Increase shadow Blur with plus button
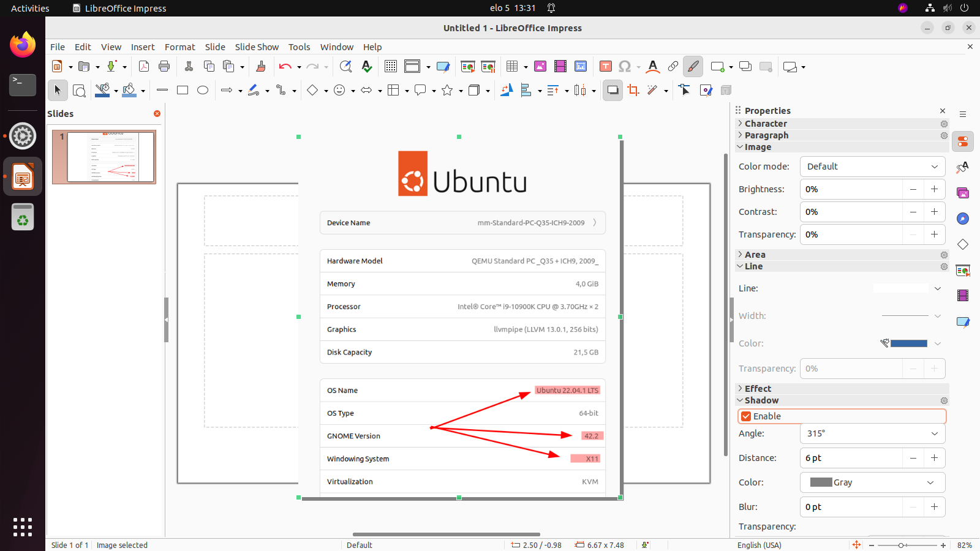This screenshot has width=980, height=551. pos(934,507)
